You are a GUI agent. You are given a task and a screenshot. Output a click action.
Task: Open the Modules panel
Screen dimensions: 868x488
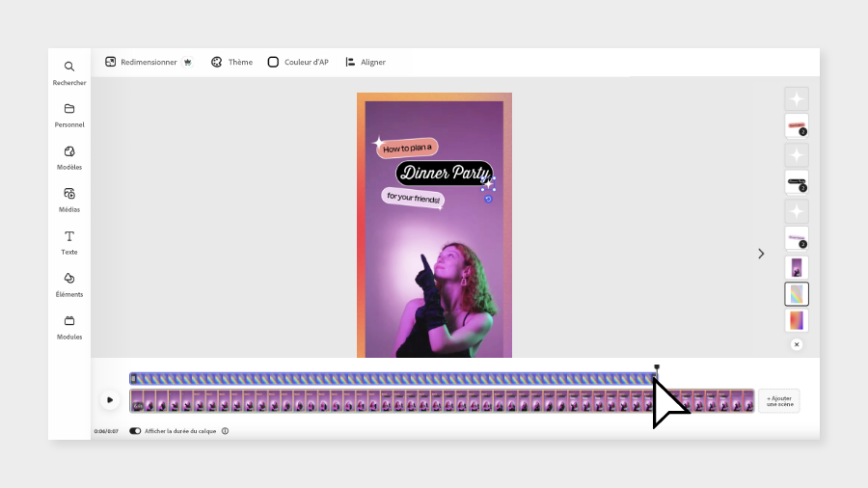pyautogui.click(x=69, y=328)
